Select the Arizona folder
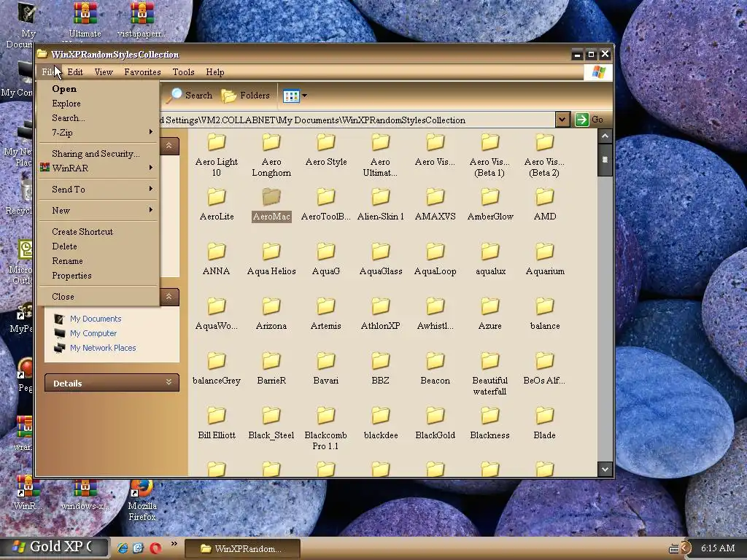Viewport: 747px width, 560px height. pos(271,314)
